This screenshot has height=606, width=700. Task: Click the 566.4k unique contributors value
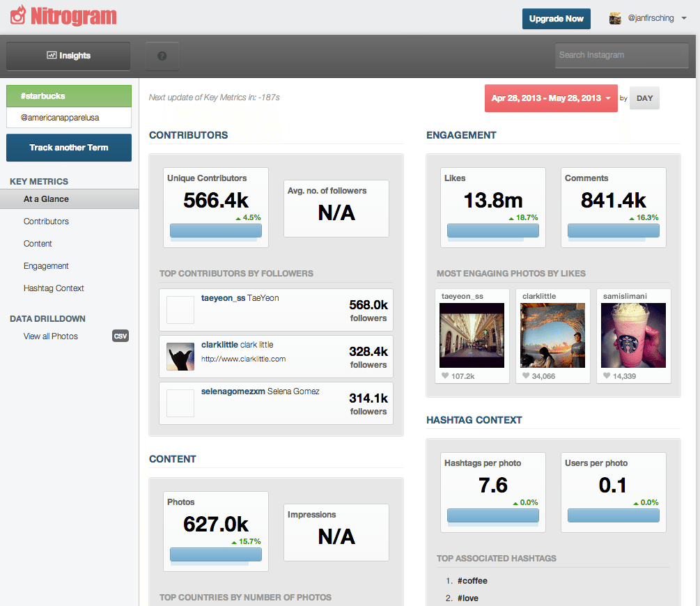(216, 200)
